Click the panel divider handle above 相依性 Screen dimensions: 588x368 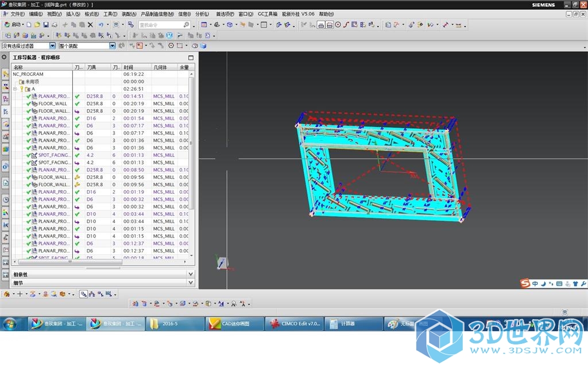pos(103,268)
